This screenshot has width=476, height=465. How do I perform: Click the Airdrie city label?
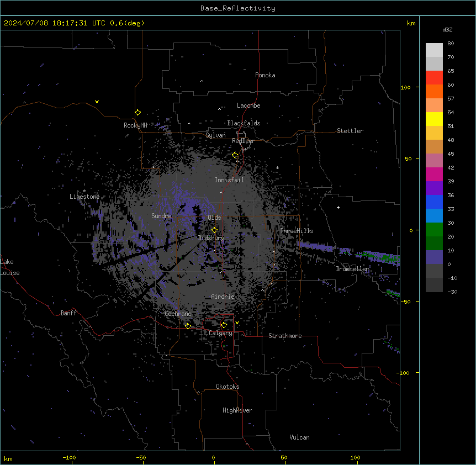223,297
